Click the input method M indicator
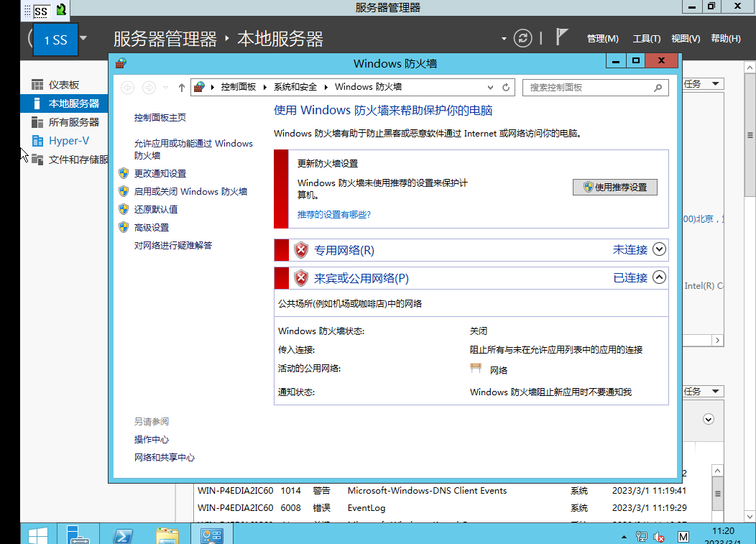This screenshot has height=544, width=756. (x=683, y=537)
